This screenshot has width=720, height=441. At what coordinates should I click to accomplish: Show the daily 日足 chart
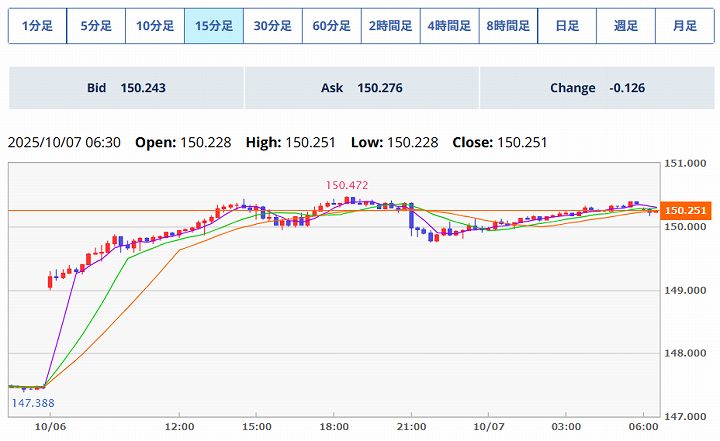pyautogui.click(x=567, y=26)
